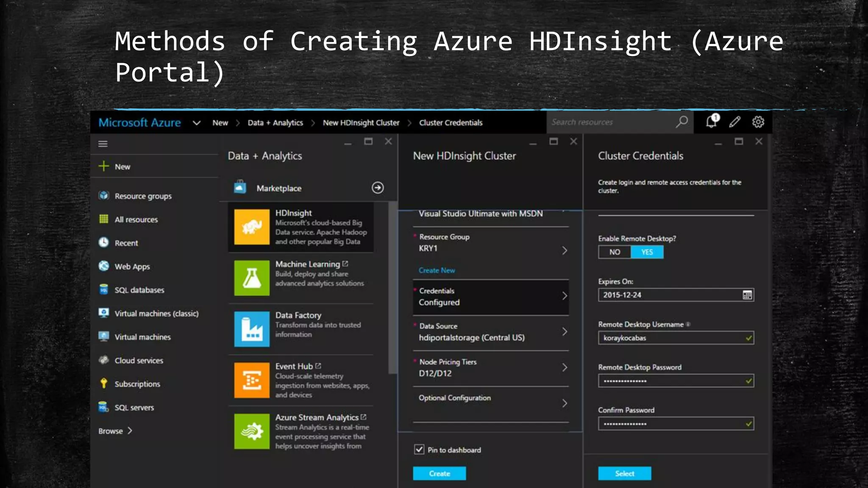This screenshot has height=488, width=868.
Task: Click the Confirm Password field
Action: tap(676, 424)
